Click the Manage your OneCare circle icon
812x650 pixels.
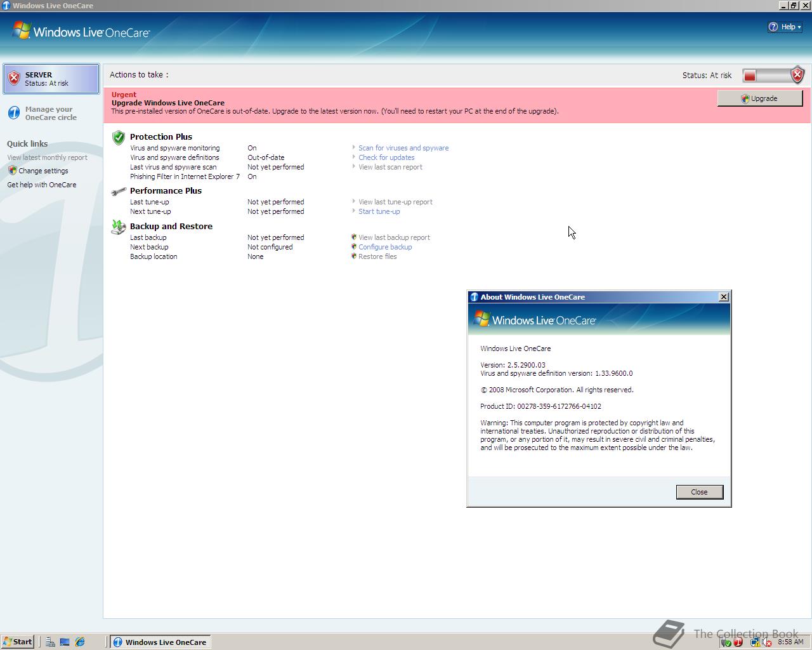(14, 113)
